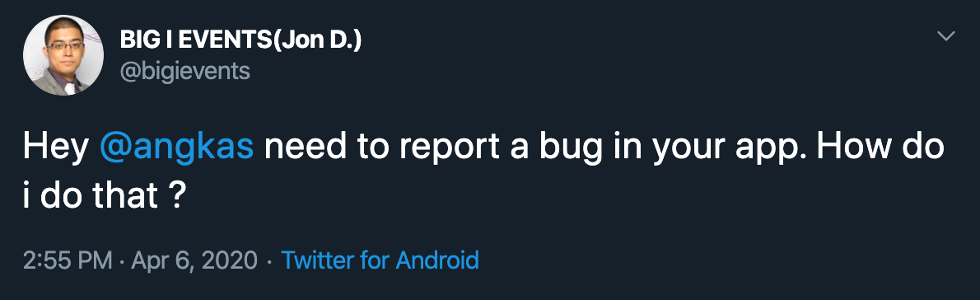
Task: Click the word "Twitter" in the source link
Action: click(x=319, y=260)
